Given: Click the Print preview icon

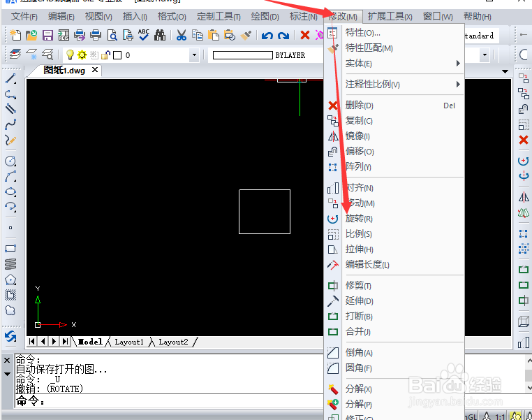Looking at the screenshot, I should [x=112, y=35].
